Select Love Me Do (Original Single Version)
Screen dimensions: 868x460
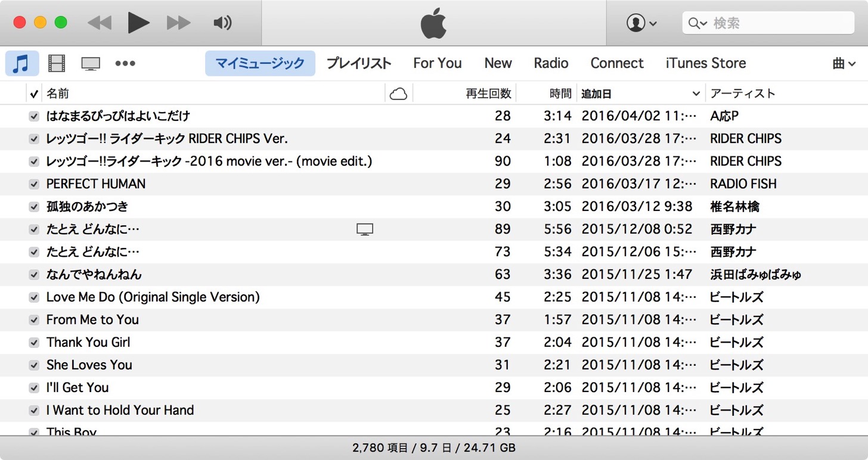tap(153, 297)
